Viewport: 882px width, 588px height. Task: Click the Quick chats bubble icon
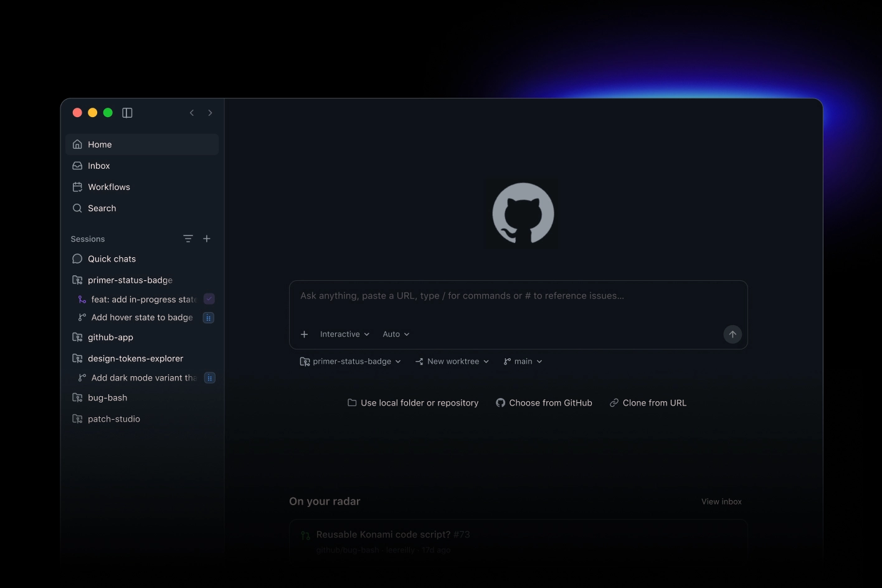[77, 258]
